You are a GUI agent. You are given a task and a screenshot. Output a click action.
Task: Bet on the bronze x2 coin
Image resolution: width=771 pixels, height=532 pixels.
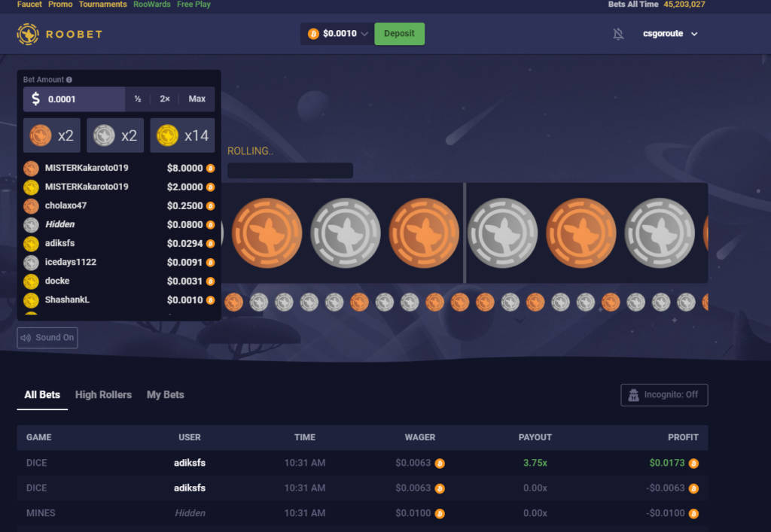(x=52, y=135)
